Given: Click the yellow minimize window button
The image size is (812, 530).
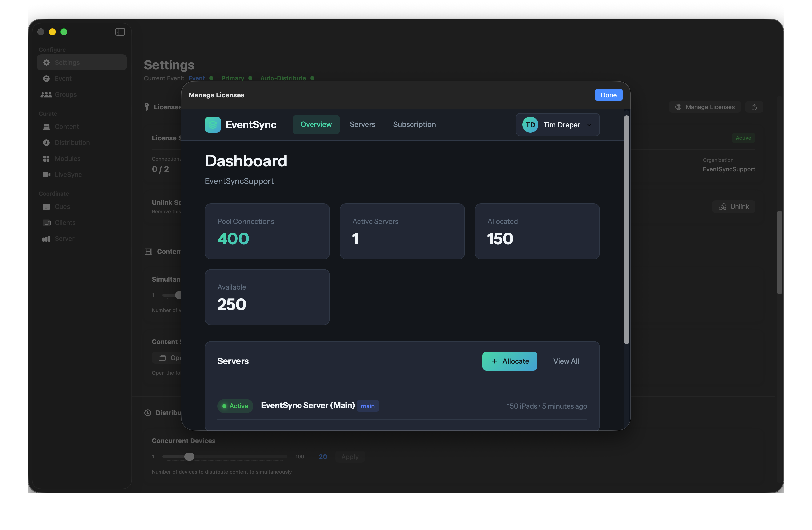Looking at the screenshot, I should coord(52,32).
